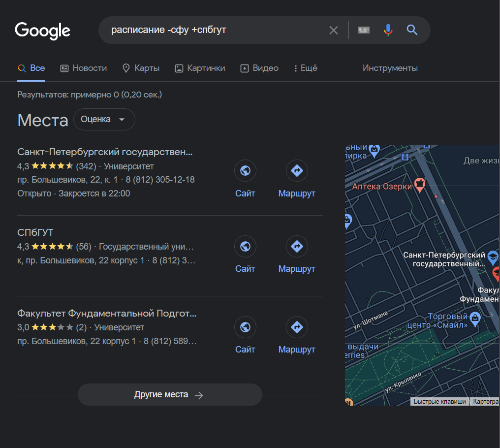
Task: Click Сайт label under СПбГУТ row
Action: point(245,269)
